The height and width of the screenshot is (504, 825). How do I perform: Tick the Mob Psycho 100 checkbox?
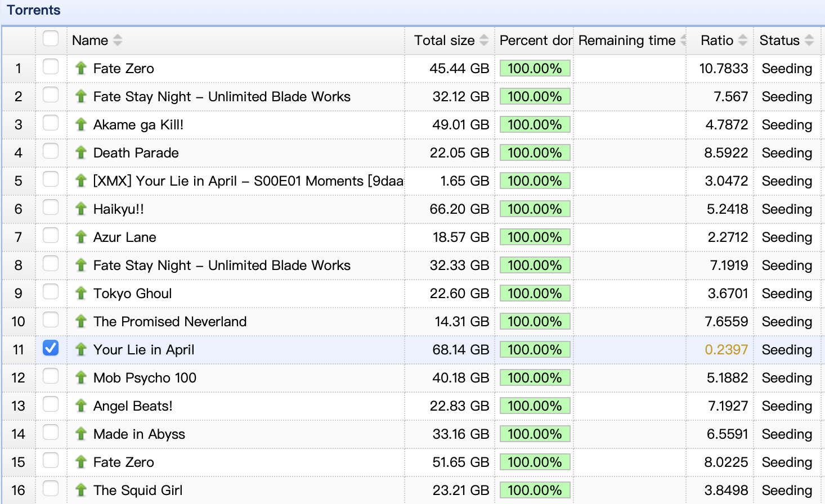point(51,376)
